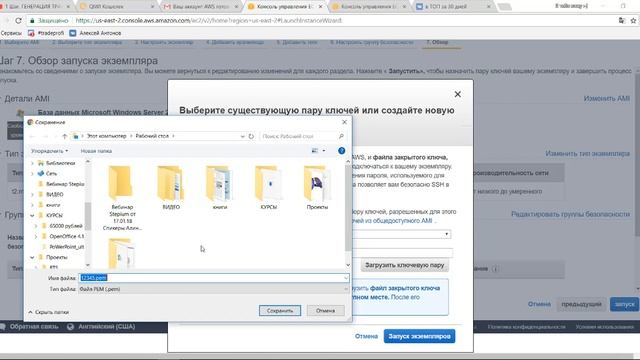Open the Упорядочить dropdown menu

tap(49, 151)
